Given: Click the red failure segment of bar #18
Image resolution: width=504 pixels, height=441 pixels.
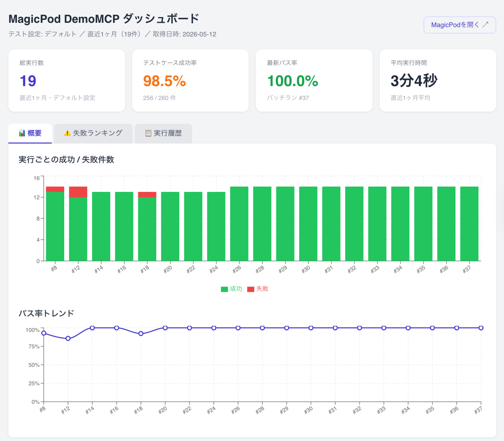Looking at the screenshot, I should [x=147, y=195].
